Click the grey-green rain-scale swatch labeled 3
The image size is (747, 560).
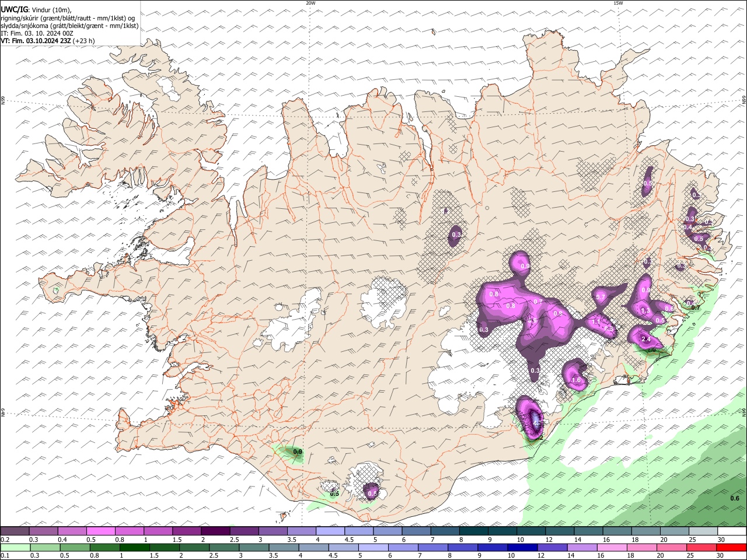coord(254,548)
